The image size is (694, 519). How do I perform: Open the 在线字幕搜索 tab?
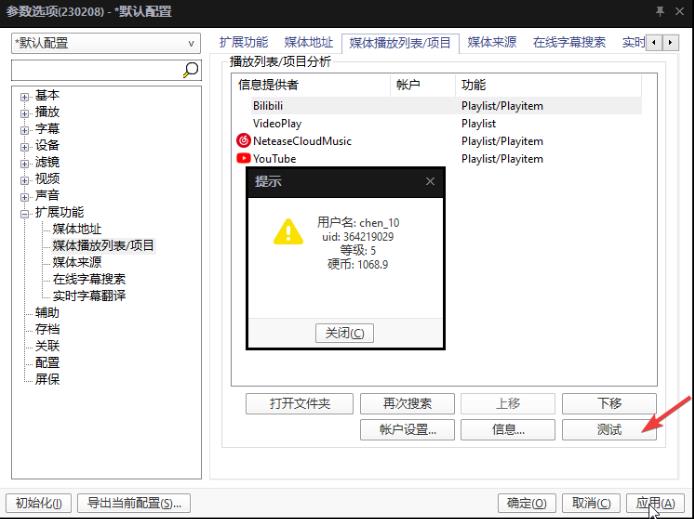pos(569,42)
